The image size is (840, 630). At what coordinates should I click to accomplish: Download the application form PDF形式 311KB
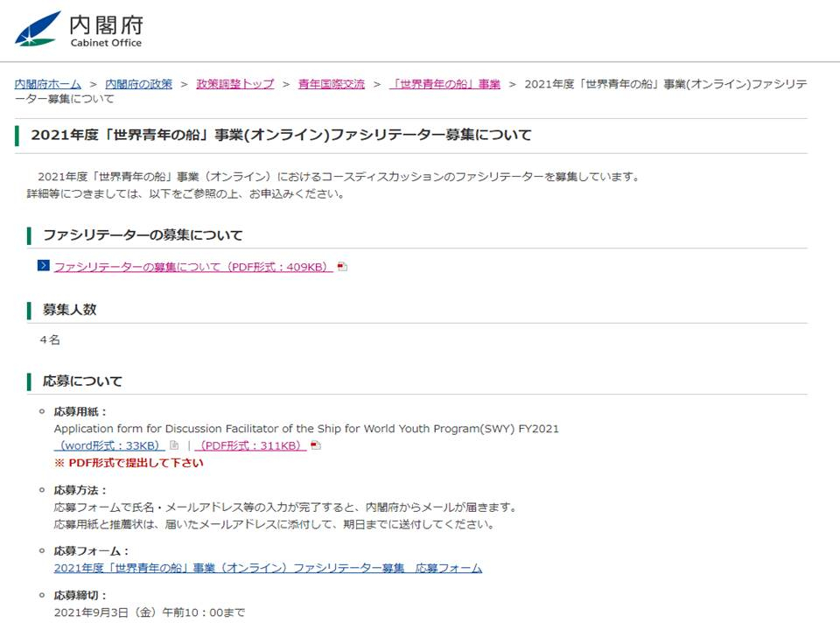[251, 445]
